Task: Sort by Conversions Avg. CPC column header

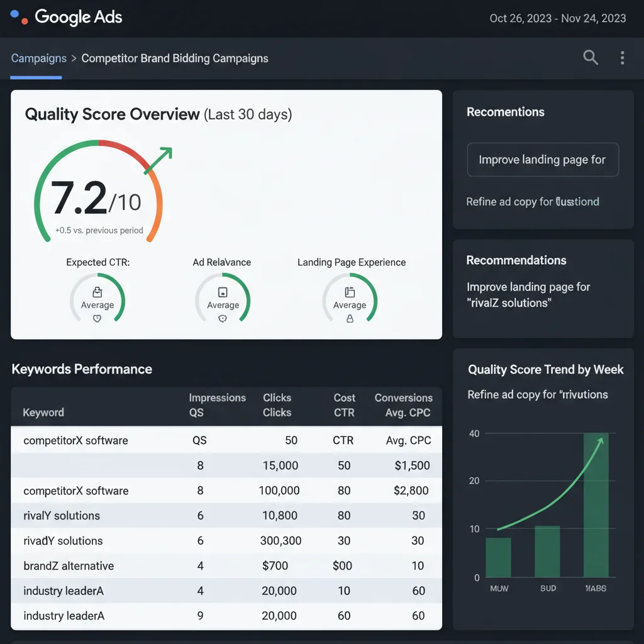Action: click(403, 405)
